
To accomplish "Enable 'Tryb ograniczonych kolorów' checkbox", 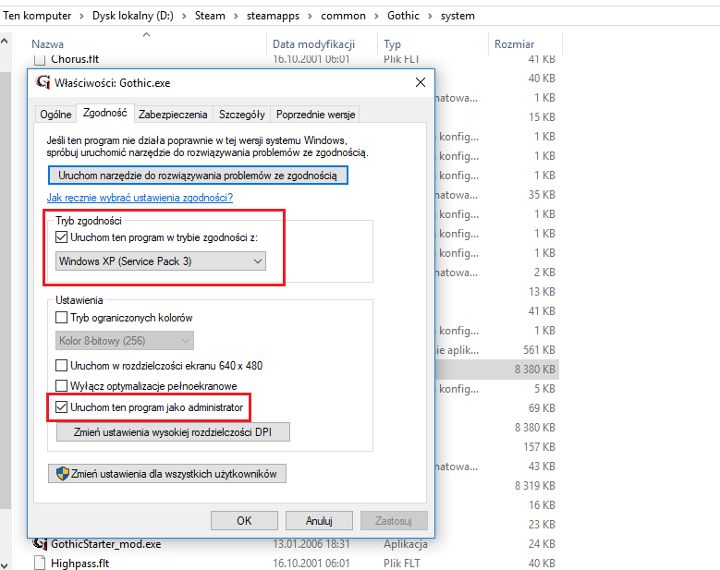I will pyautogui.click(x=61, y=317).
